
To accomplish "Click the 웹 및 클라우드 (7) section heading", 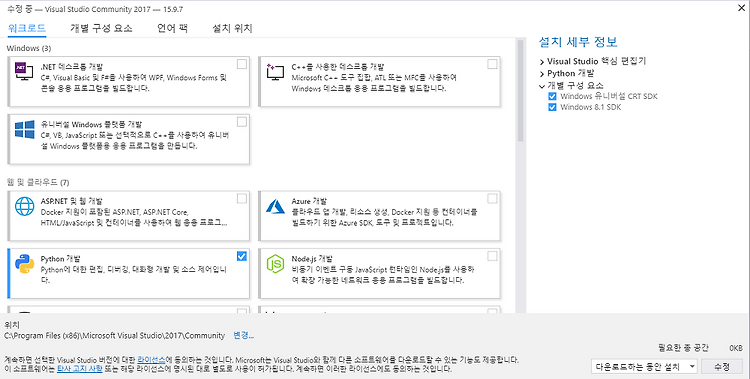I will click(x=38, y=182).
